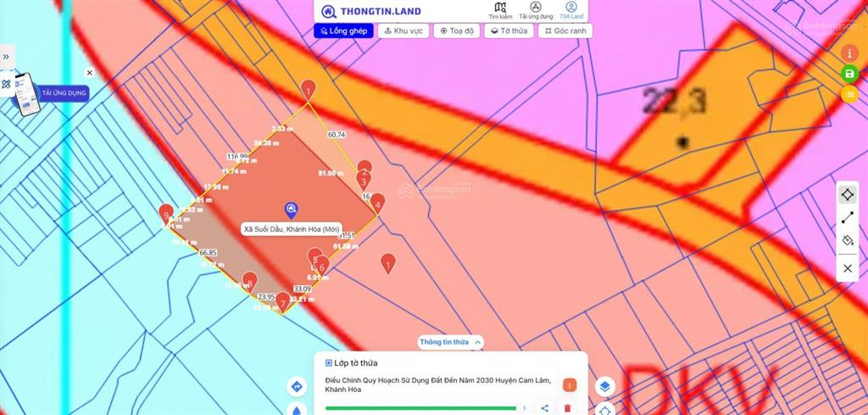
Task: Open the map layers stack button
Action: click(604, 386)
